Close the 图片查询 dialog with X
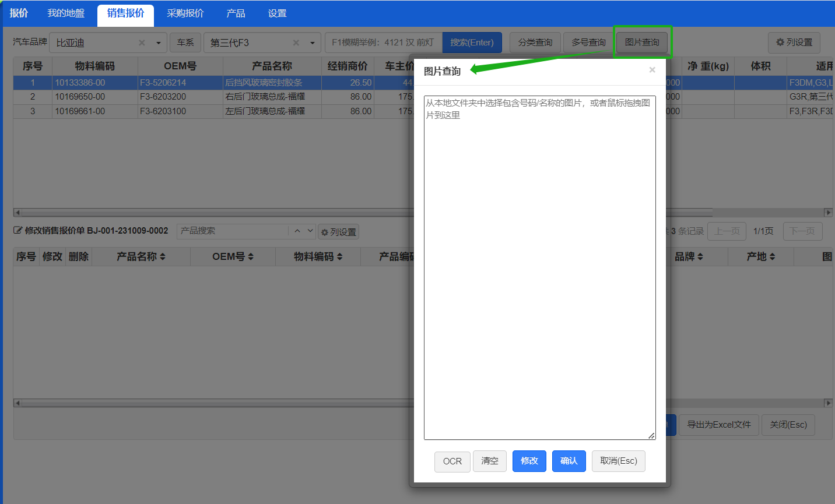 pos(652,70)
